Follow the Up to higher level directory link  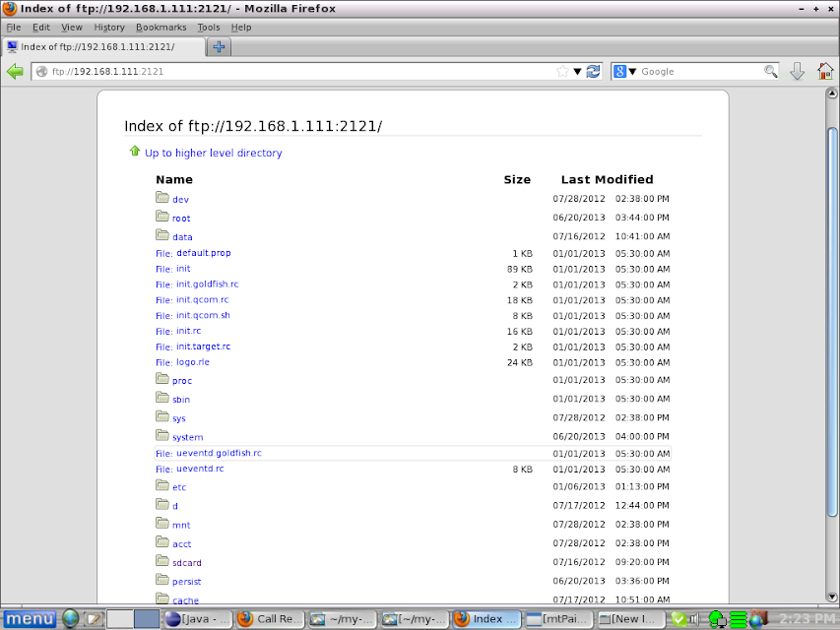coord(213,154)
